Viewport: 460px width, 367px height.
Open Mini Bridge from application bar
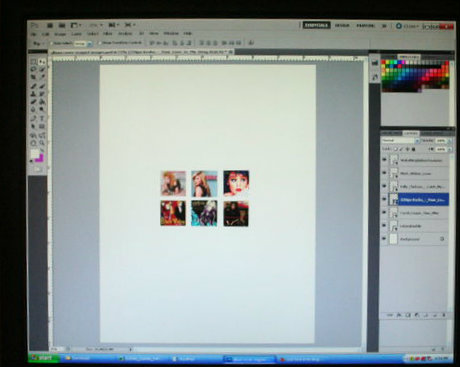point(62,25)
